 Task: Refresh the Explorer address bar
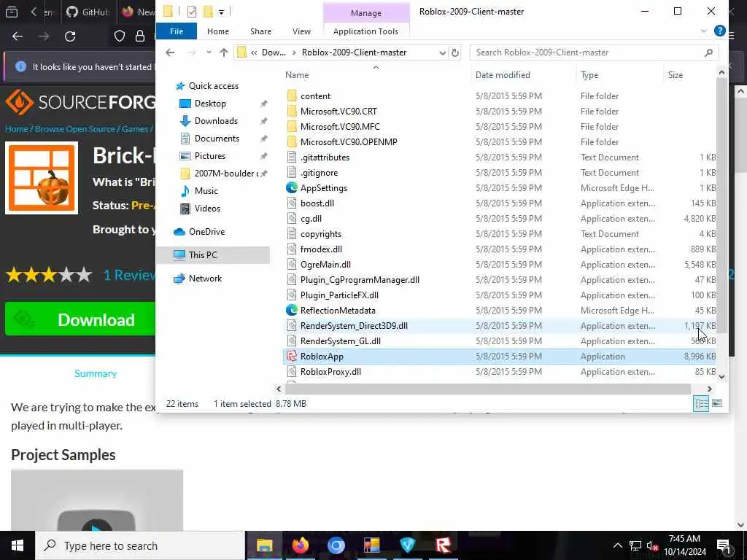[x=455, y=52]
